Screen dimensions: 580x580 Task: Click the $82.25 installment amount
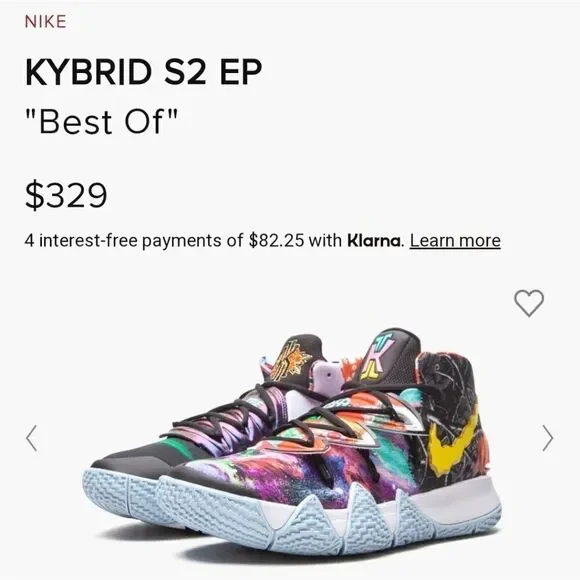[276, 241]
